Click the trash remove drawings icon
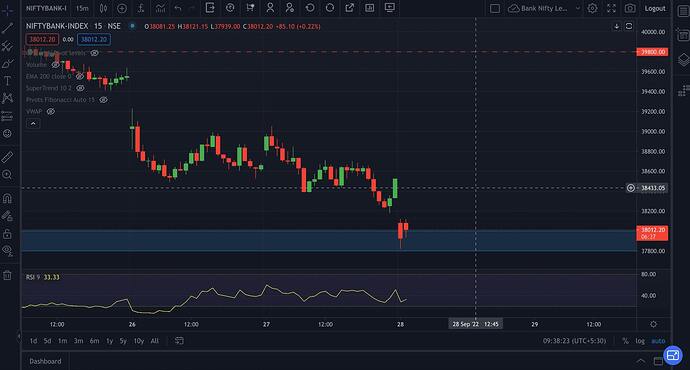This screenshot has height=370, width=690. tap(7, 276)
